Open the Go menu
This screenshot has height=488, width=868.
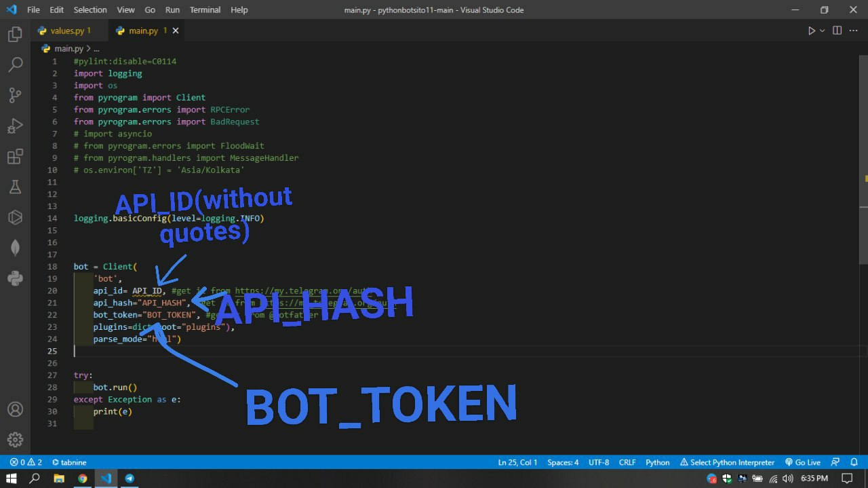pyautogui.click(x=150, y=10)
